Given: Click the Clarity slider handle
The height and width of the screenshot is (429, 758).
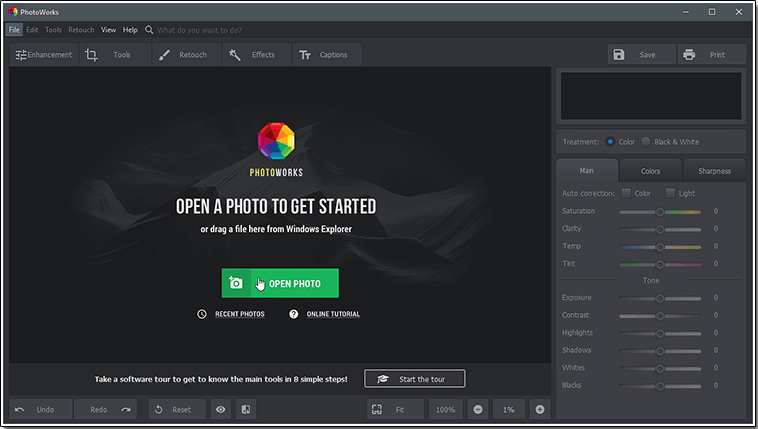Looking at the screenshot, I should coord(660,229).
